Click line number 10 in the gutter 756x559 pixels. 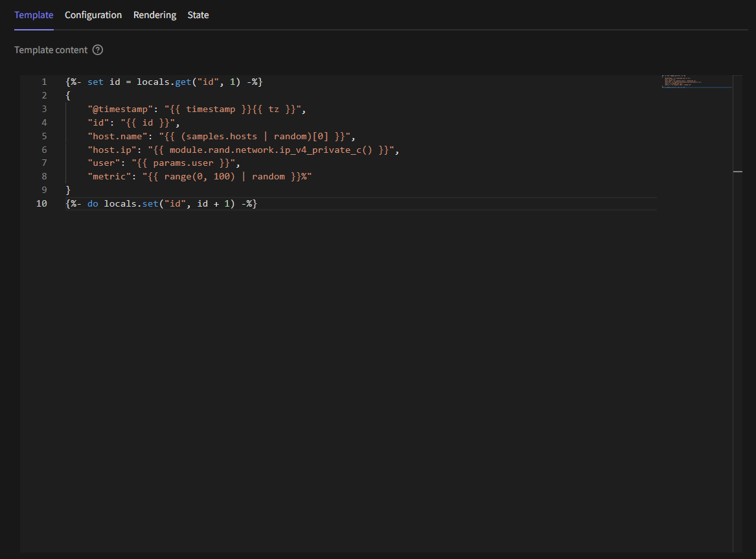pos(41,203)
